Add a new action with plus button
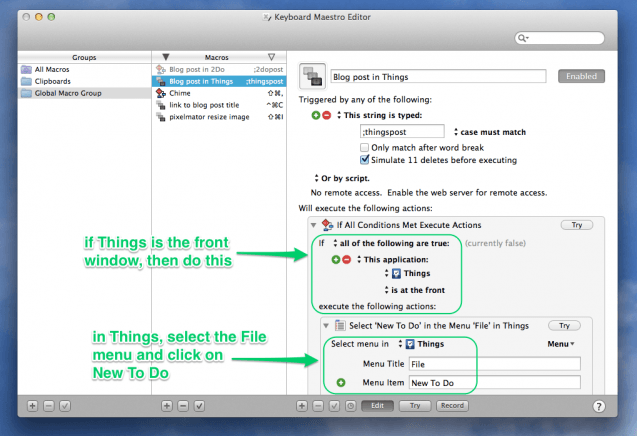The image size is (637, 436). (x=302, y=406)
